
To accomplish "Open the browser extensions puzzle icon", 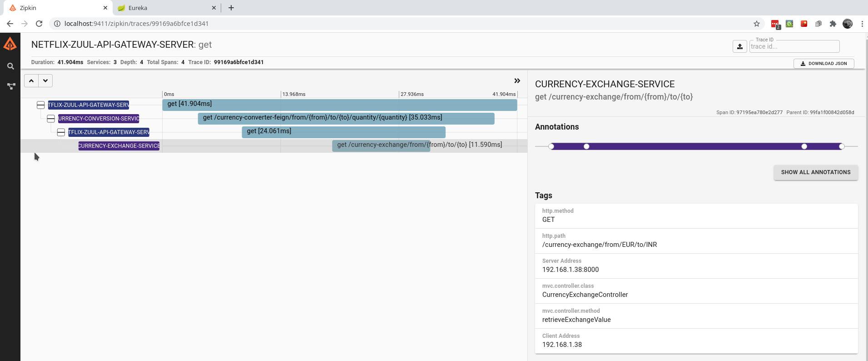I will point(833,24).
